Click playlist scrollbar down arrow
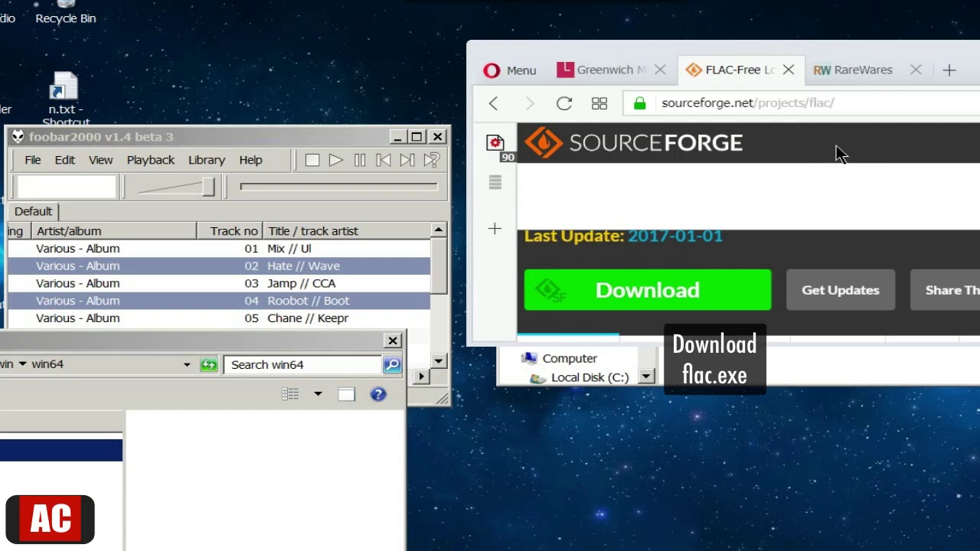This screenshot has height=551, width=980. pos(439,361)
